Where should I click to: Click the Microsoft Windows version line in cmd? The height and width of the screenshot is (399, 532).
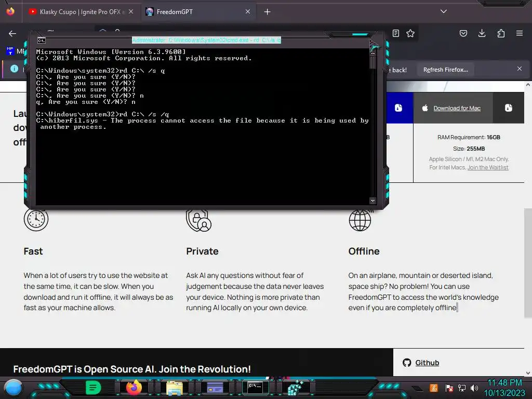pos(111,52)
